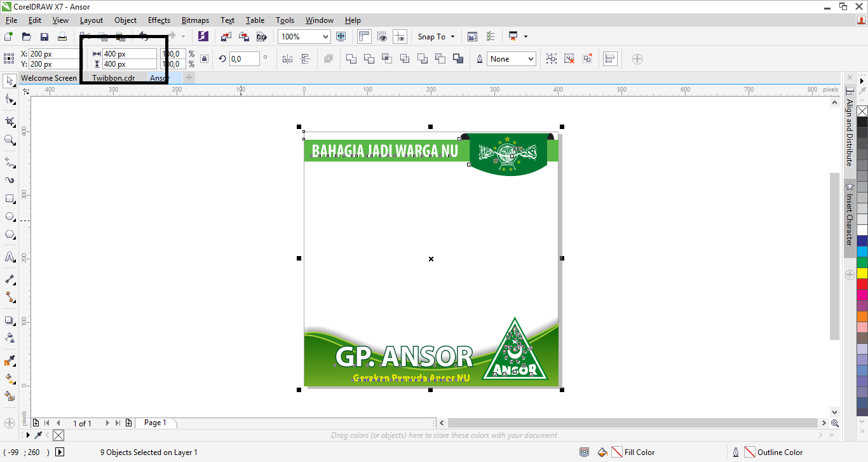
Task: Click the Weld objects icon
Action: click(351, 59)
